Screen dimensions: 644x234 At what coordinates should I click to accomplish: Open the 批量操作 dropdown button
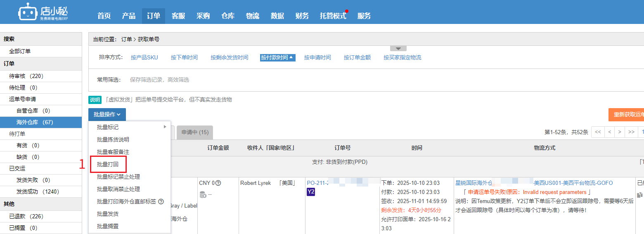107,115
